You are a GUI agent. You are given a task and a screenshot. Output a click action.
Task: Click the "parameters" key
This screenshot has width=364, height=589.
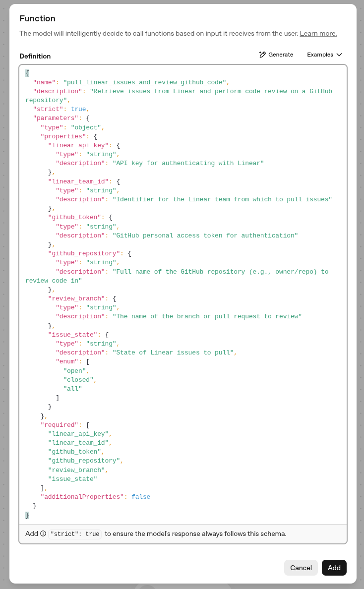click(x=56, y=118)
